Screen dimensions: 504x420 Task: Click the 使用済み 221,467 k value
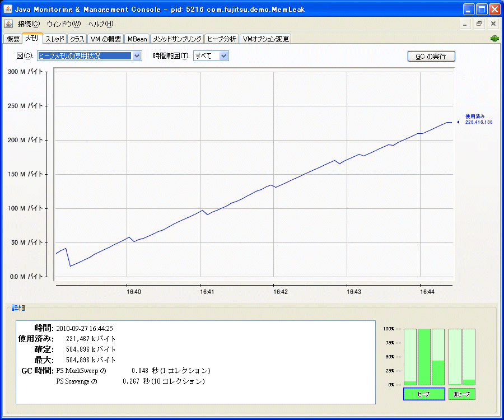[91, 339]
